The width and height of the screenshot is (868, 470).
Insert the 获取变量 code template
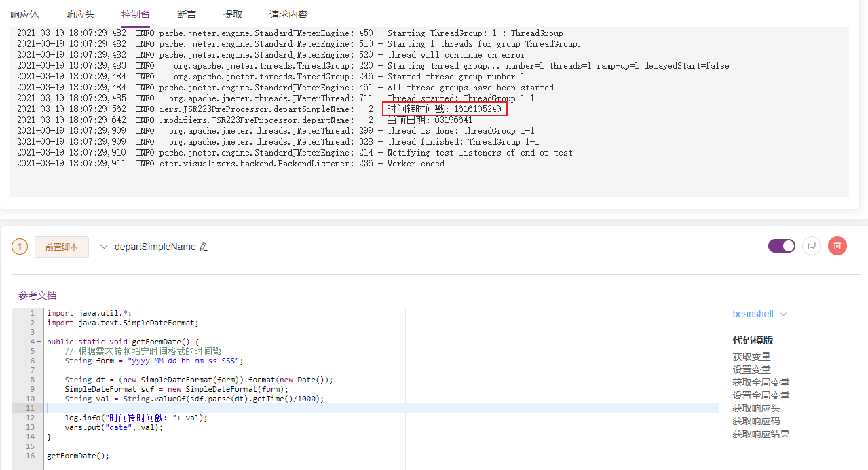751,357
